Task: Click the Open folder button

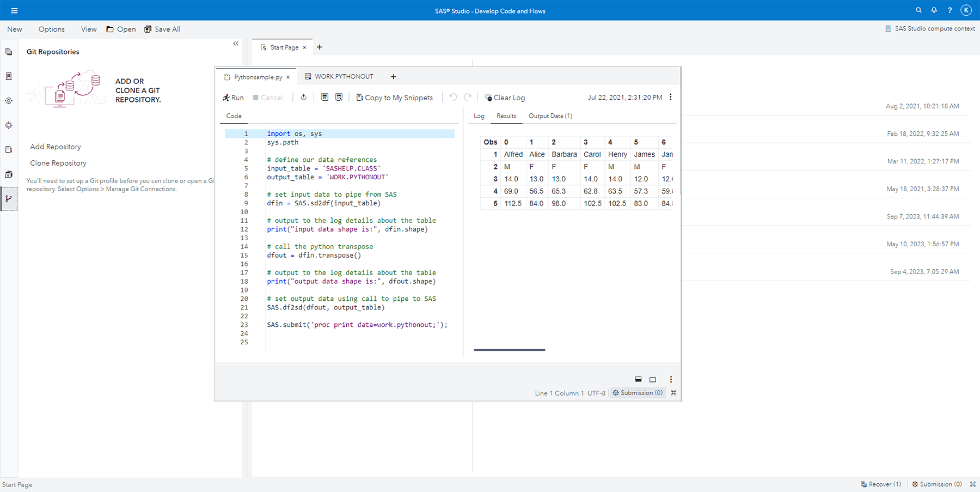Action: pyautogui.click(x=121, y=29)
